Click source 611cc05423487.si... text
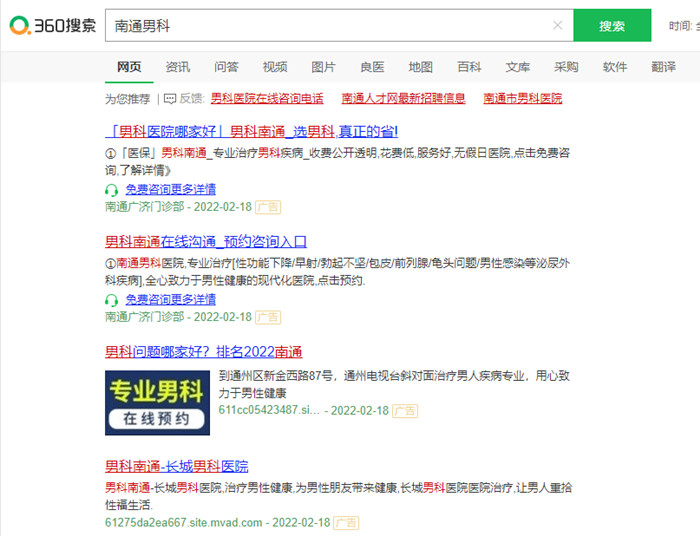This screenshot has width=700, height=536. [x=269, y=410]
